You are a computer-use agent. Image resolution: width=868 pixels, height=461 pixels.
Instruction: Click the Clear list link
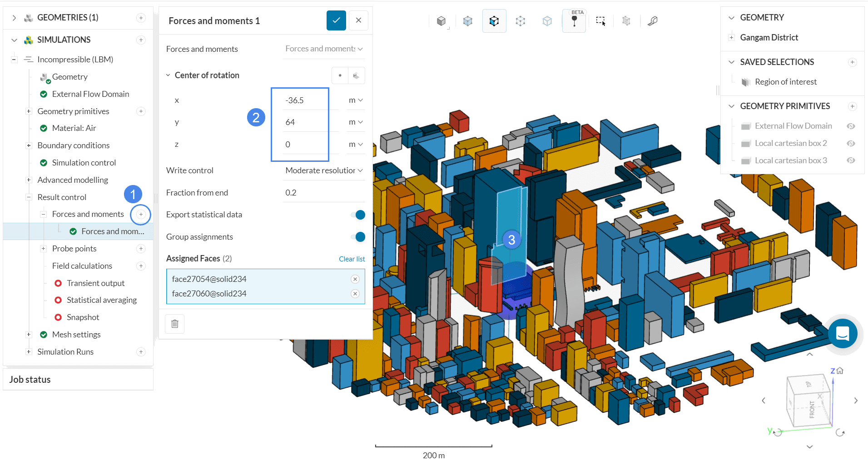point(352,259)
